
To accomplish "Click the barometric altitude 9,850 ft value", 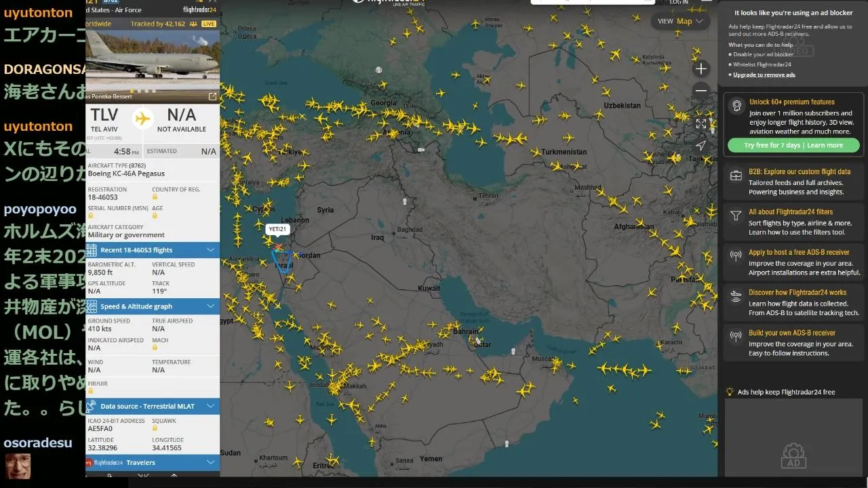I will point(100,272).
